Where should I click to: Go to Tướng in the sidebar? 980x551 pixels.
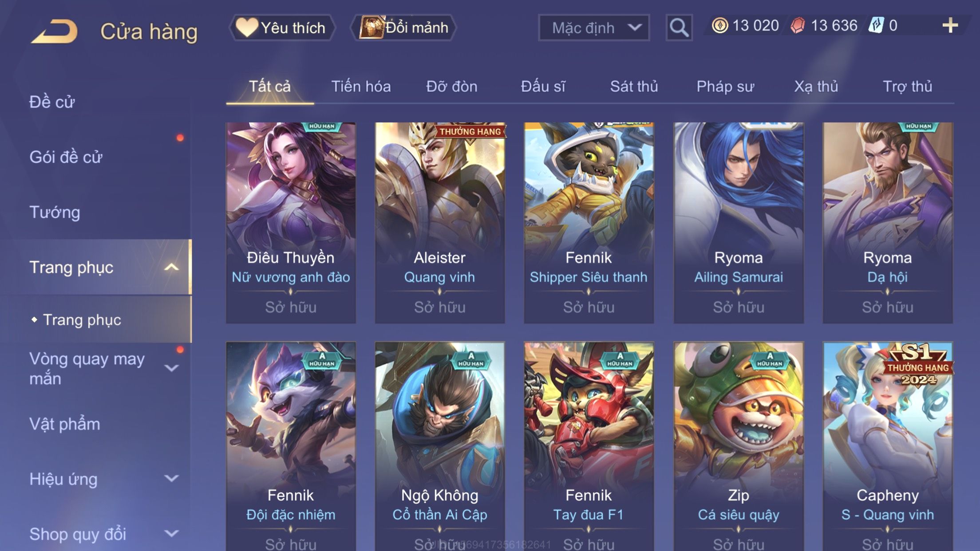point(55,212)
